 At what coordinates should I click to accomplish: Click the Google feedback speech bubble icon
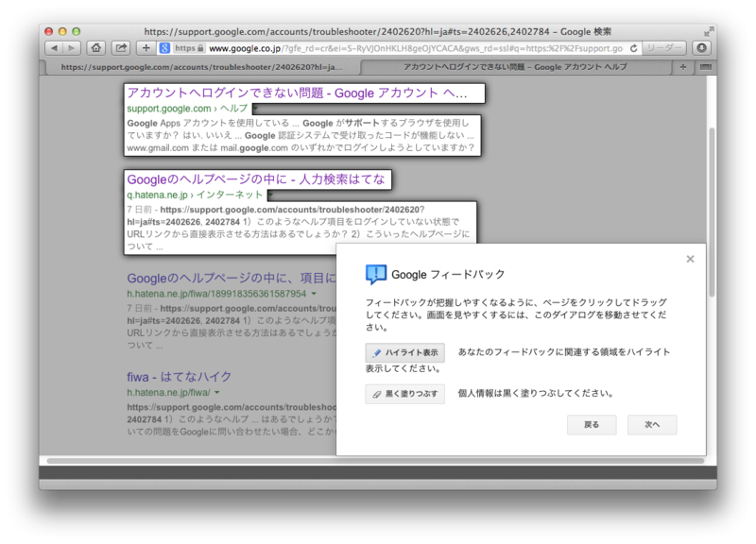[x=375, y=274]
